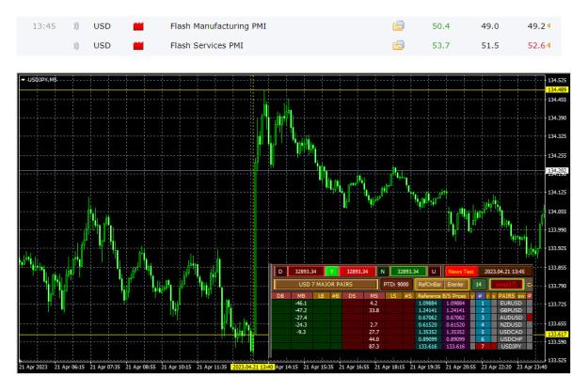Click the red number 7 cell
Screen dimensions: 588x391
point(483,347)
